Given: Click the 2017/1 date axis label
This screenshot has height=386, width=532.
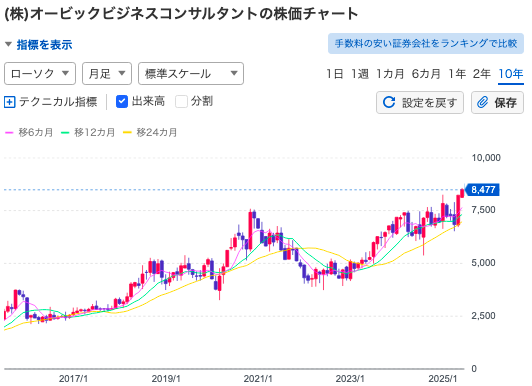Looking at the screenshot, I should 73,379.
